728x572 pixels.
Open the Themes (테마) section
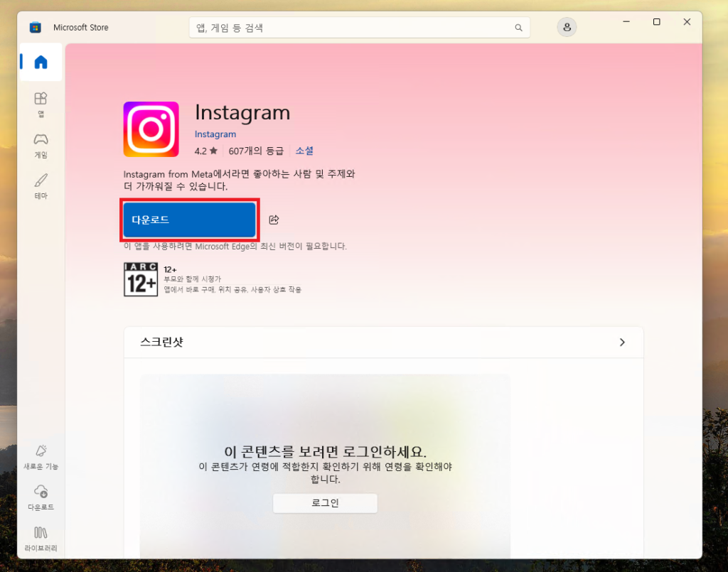(41, 185)
